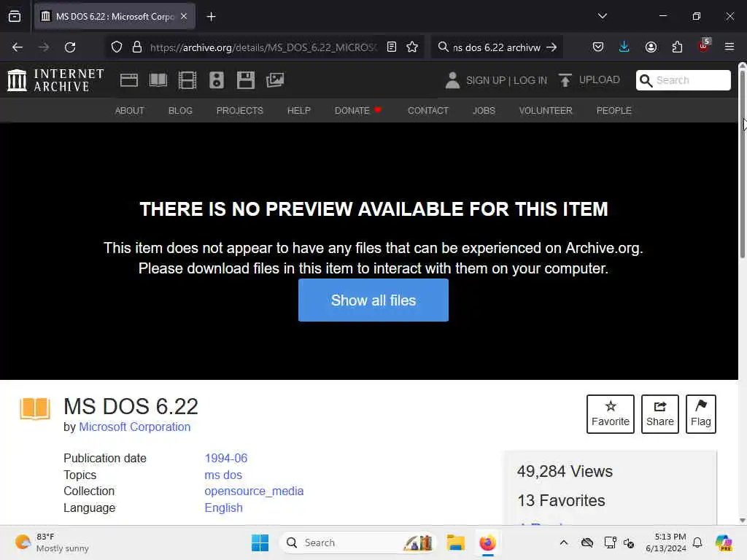Open the JOBS menu item
The image size is (747, 560).
(x=484, y=111)
